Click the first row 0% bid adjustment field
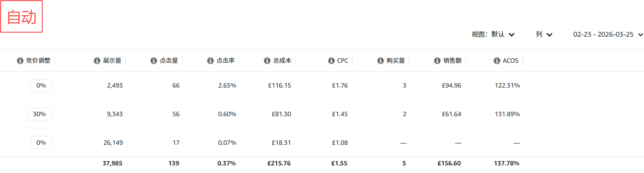The height and width of the screenshot is (173, 644). tap(41, 85)
